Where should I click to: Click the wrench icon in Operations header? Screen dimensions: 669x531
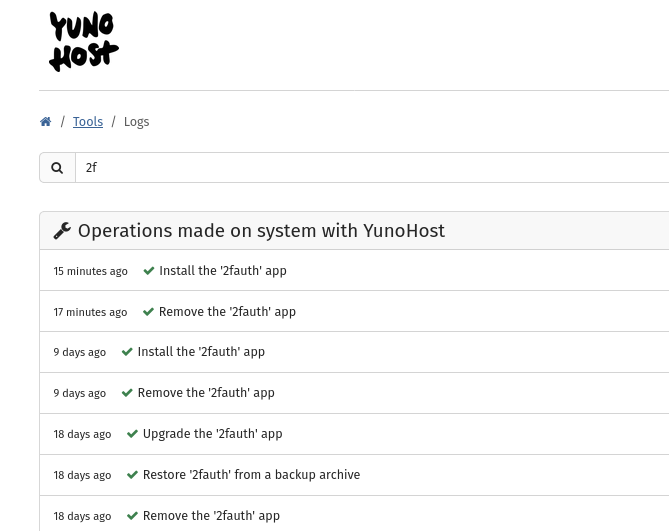point(62,231)
